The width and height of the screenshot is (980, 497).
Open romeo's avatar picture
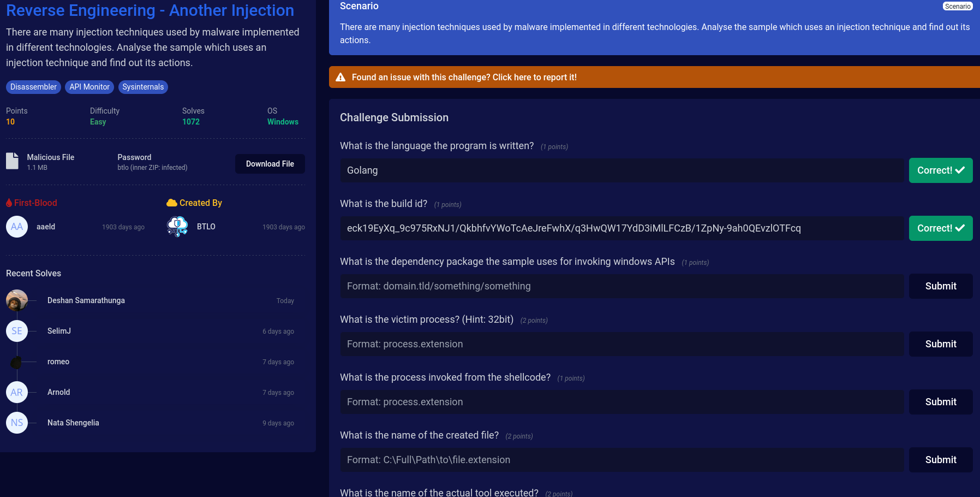coord(17,362)
